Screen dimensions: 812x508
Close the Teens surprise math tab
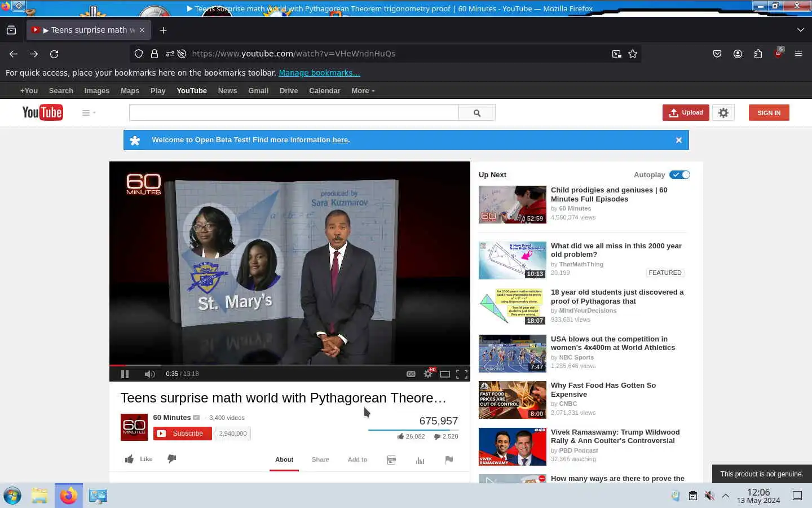tap(142, 30)
